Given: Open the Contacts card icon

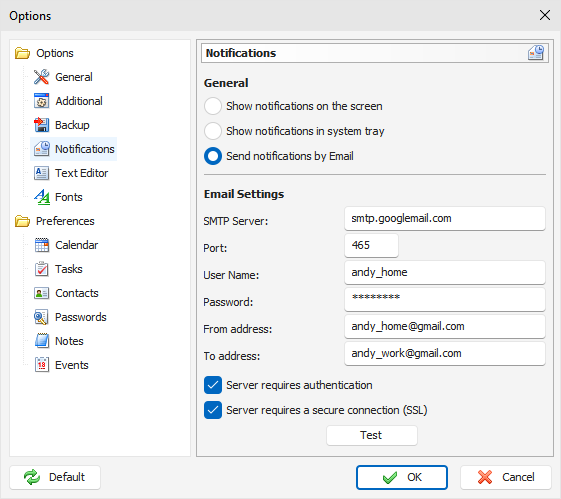Looking at the screenshot, I should (x=42, y=293).
